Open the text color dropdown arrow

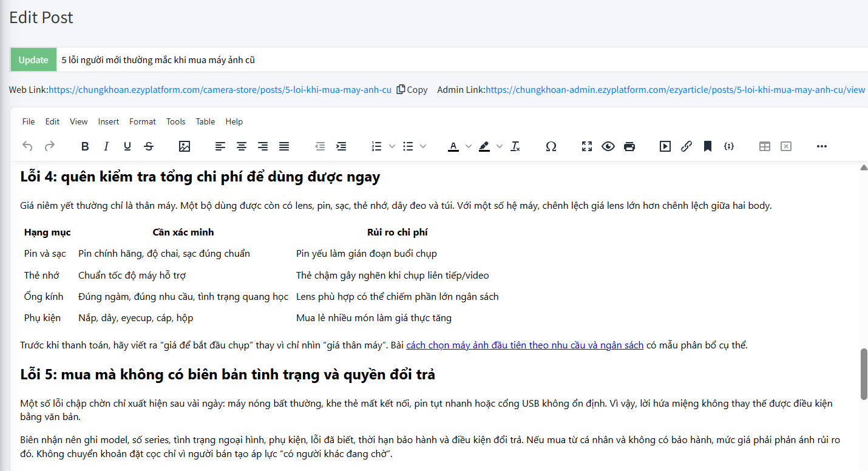pyautogui.click(x=468, y=146)
